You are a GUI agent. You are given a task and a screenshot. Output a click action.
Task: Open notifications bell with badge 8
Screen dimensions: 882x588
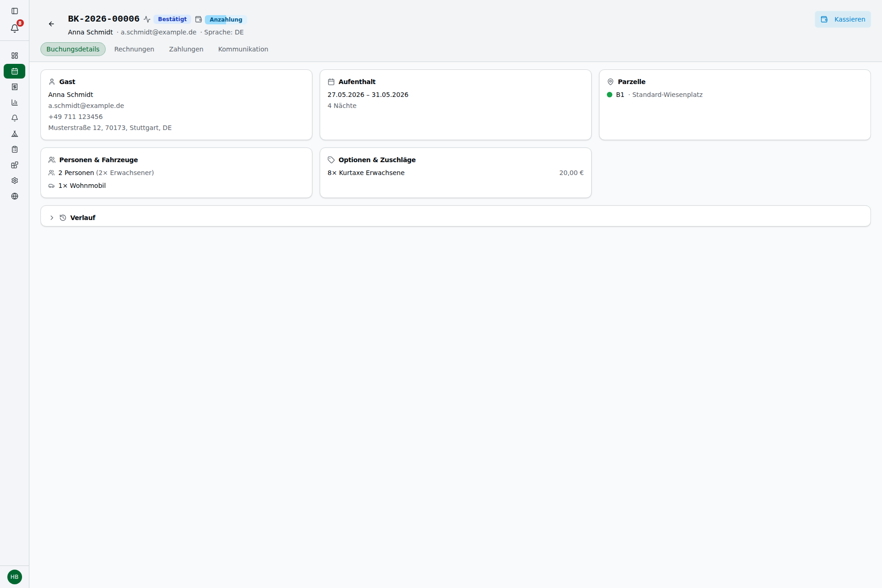(x=15, y=28)
